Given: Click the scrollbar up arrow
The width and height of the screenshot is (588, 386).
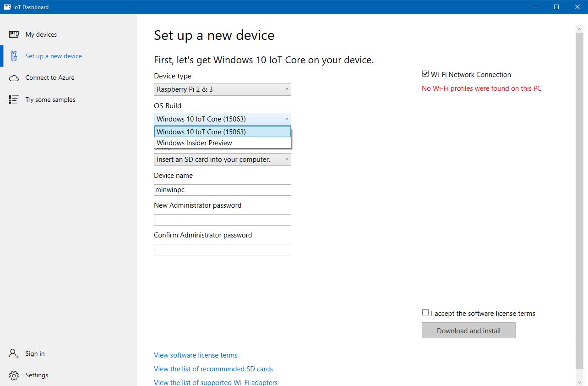Looking at the screenshot, I should click(579, 29).
